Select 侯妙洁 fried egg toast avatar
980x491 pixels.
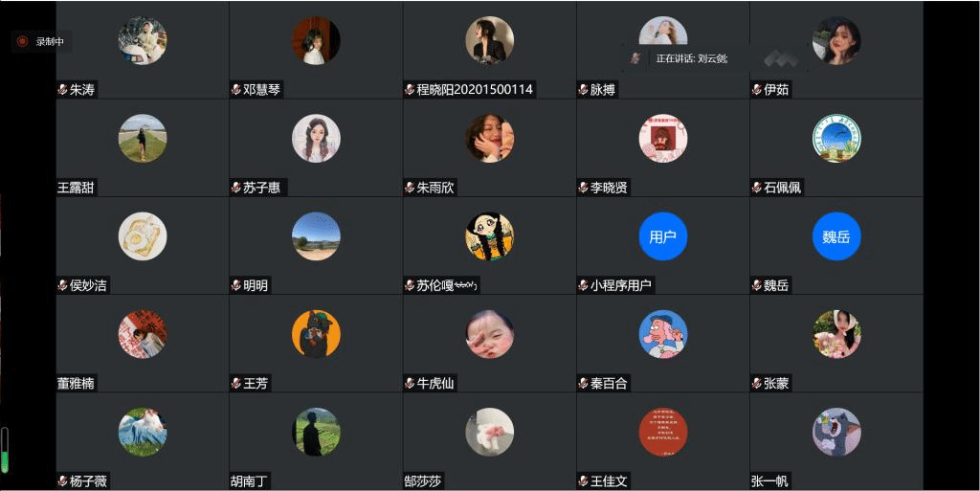[x=143, y=236]
